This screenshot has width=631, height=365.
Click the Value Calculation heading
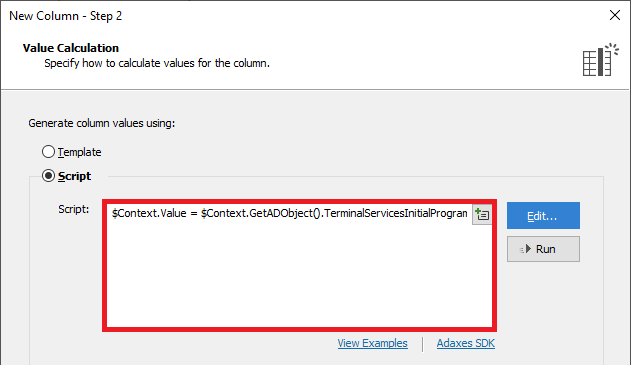(x=71, y=48)
